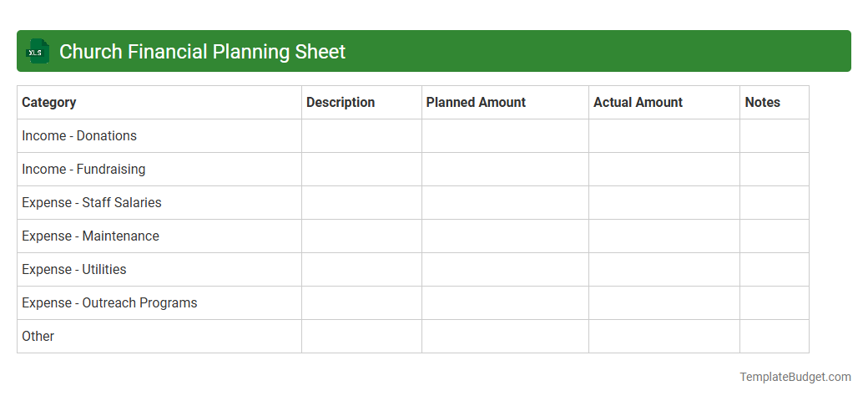The width and height of the screenshot is (868, 401).
Task: Click Actual Amount cell for Expense - Staff Salaries
Action: pos(664,203)
